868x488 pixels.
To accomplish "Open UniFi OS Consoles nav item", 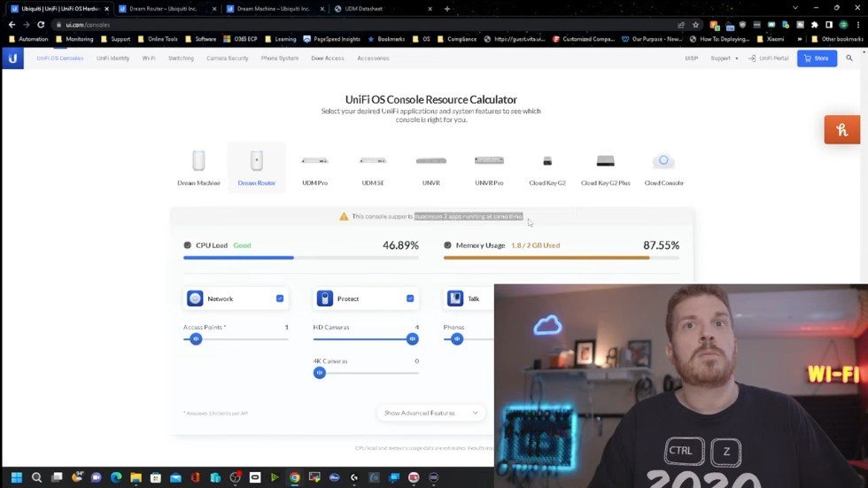I will (60, 58).
